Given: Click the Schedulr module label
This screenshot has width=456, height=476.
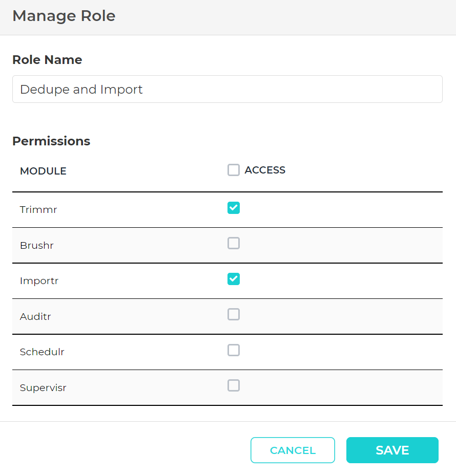Looking at the screenshot, I should point(42,352).
